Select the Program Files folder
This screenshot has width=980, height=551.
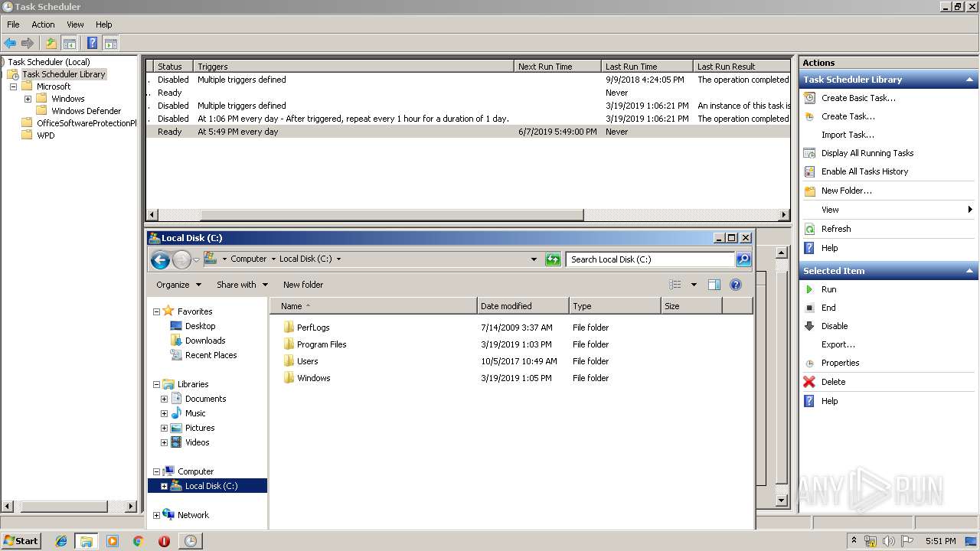[322, 344]
